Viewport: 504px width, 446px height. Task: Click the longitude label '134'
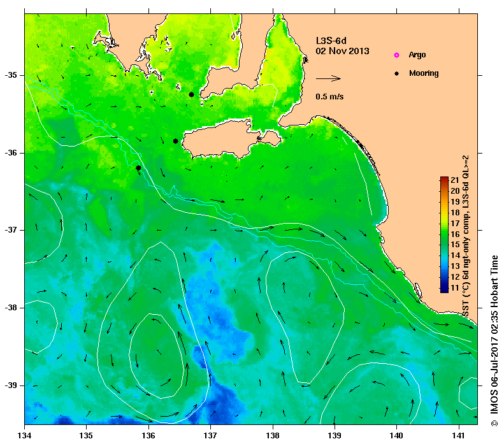25,436
